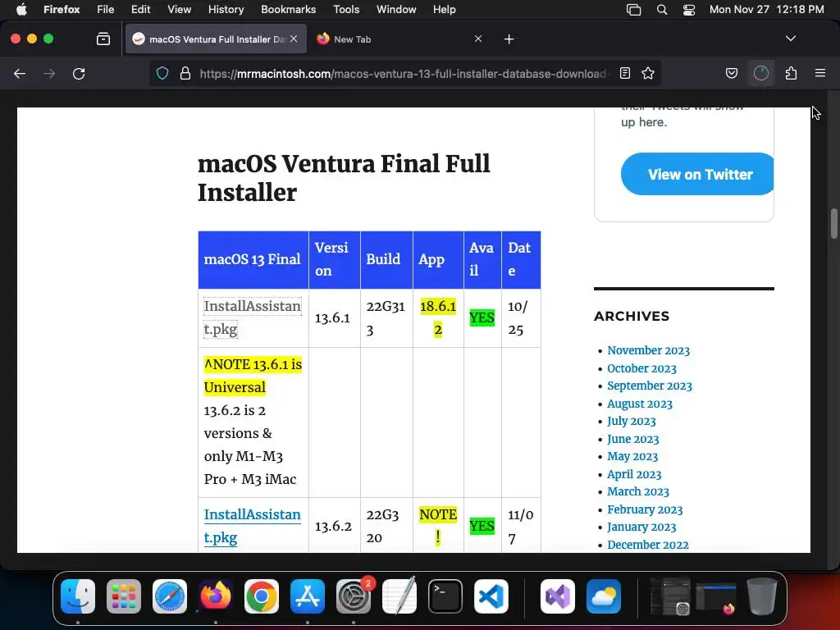Viewport: 840px width, 630px height.
Task: Open tracking protection shield info
Action: pyautogui.click(x=162, y=73)
